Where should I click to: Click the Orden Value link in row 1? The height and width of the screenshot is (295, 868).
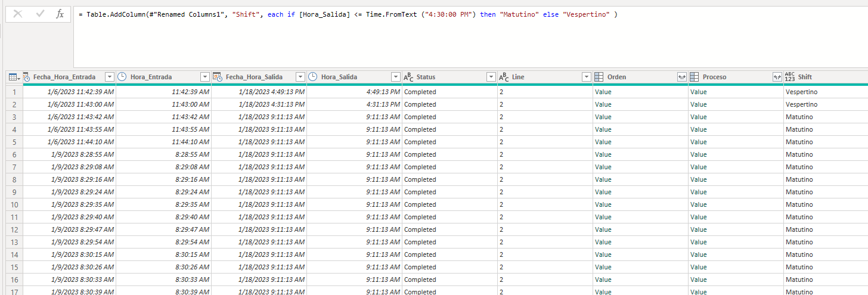pos(603,92)
